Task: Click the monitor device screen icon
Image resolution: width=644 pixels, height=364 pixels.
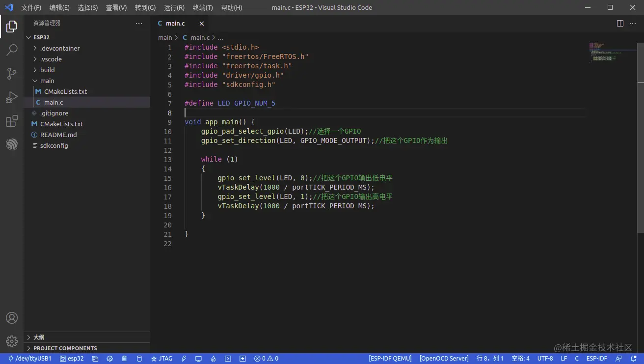Action: pyautogui.click(x=198, y=359)
